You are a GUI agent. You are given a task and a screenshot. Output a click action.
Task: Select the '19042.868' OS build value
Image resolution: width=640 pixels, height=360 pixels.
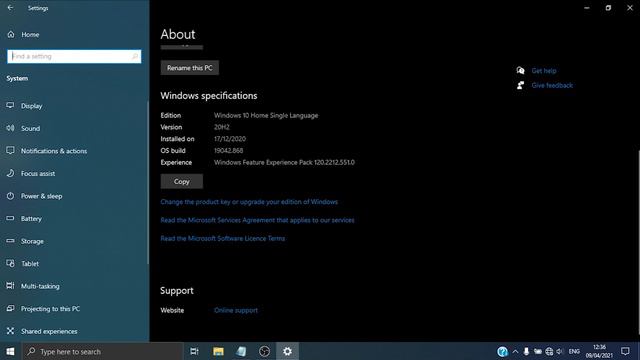(x=229, y=151)
